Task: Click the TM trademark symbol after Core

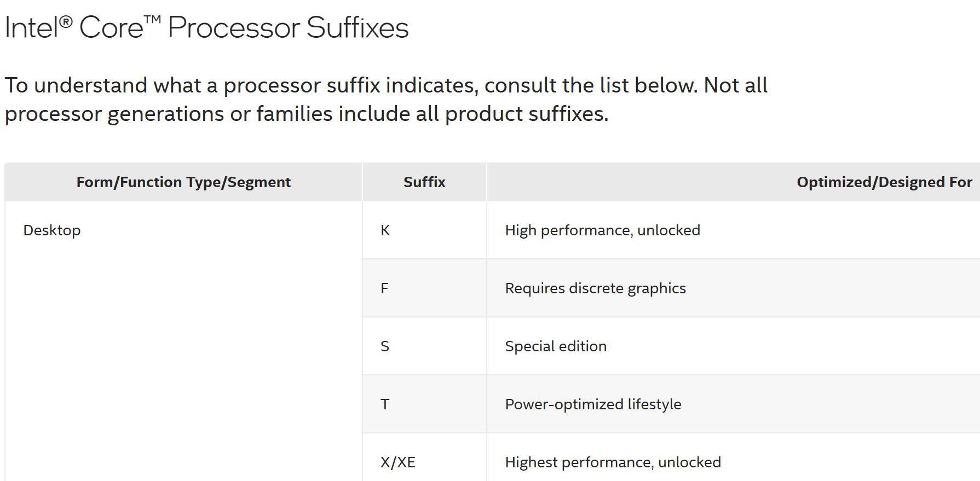Action: pyautogui.click(x=153, y=20)
